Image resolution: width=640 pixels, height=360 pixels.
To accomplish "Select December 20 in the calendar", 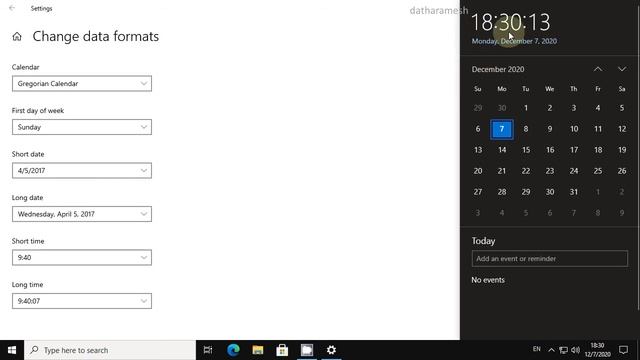I will pos(478,171).
